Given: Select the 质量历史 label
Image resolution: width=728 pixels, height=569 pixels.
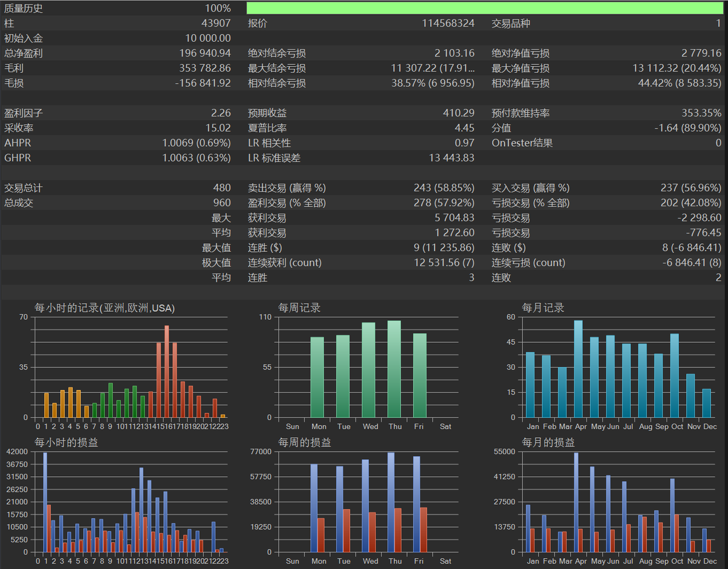Looking at the screenshot, I should 24,8.
